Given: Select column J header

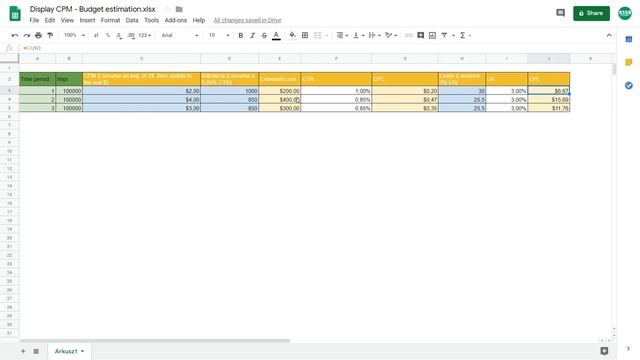Looking at the screenshot, I should tap(549, 59).
